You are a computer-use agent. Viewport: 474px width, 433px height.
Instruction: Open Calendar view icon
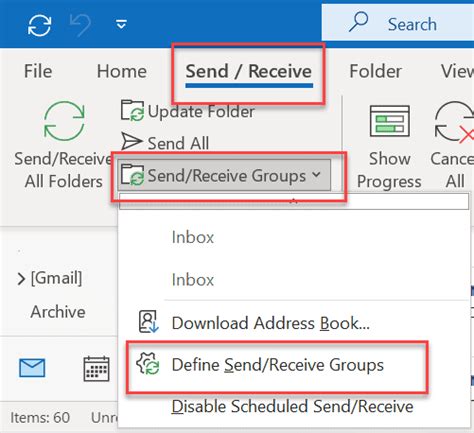pos(96,368)
